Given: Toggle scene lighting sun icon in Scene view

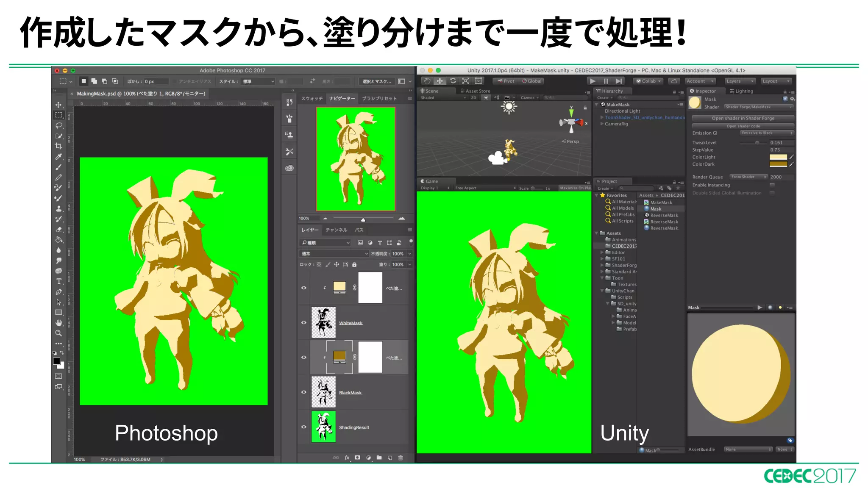Looking at the screenshot, I should (486, 98).
